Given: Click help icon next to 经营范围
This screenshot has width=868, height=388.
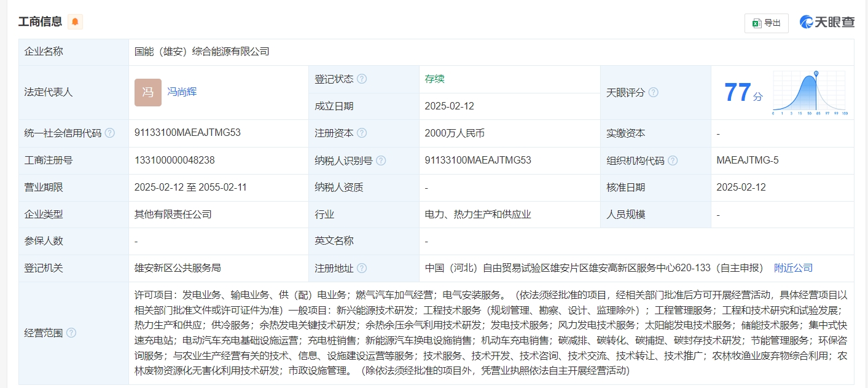Looking at the screenshot, I should (71, 333).
